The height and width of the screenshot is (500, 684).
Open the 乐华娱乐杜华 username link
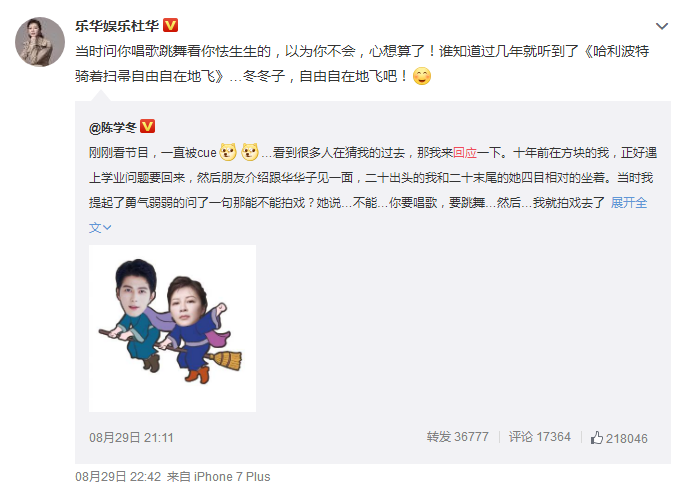pos(117,26)
